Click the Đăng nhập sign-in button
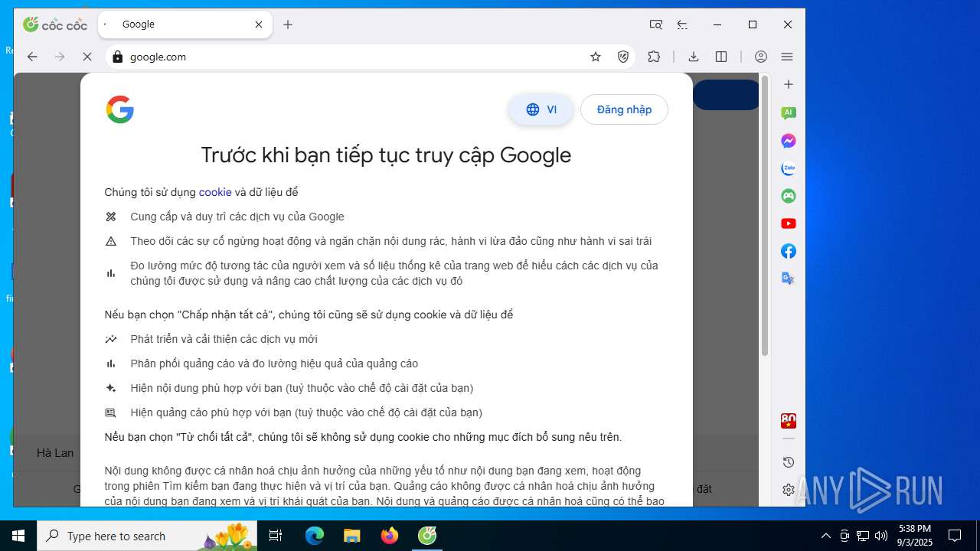The image size is (980, 551). (624, 109)
